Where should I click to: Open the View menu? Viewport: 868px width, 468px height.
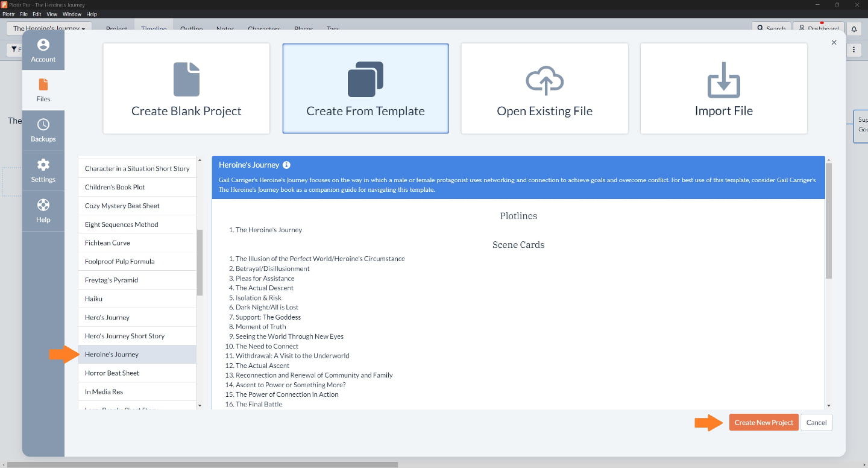pyautogui.click(x=52, y=14)
